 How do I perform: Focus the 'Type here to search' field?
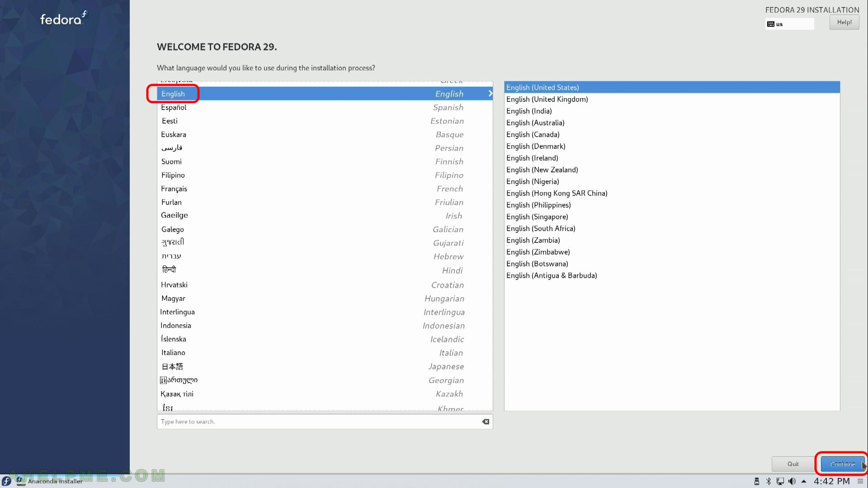pyautogui.click(x=325, y=422)
